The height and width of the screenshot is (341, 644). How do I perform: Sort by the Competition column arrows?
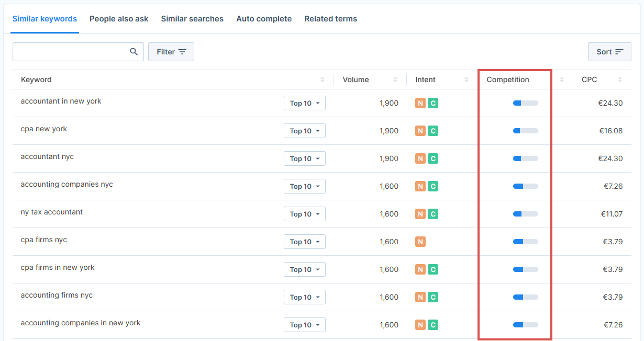tap(562, 80)
